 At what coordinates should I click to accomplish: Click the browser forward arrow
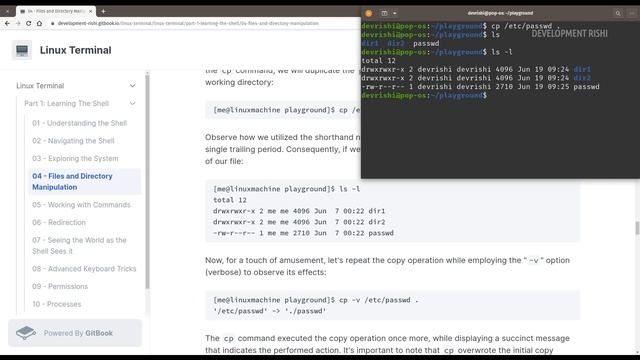coord(18,24)
